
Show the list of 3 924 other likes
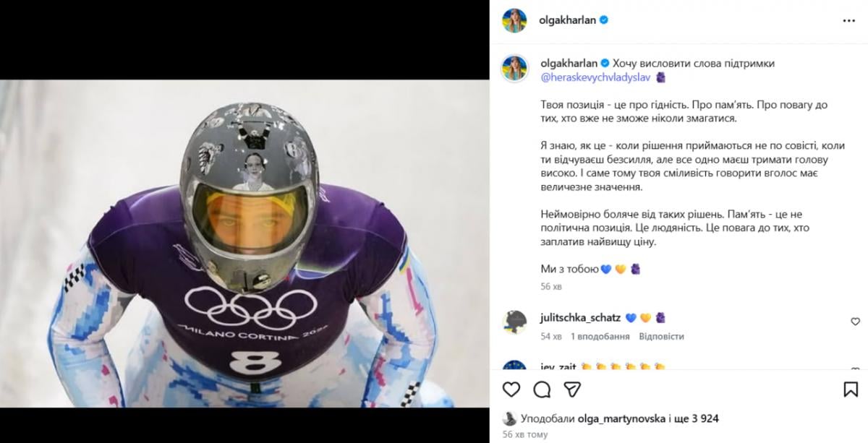[x=700, y=418]
